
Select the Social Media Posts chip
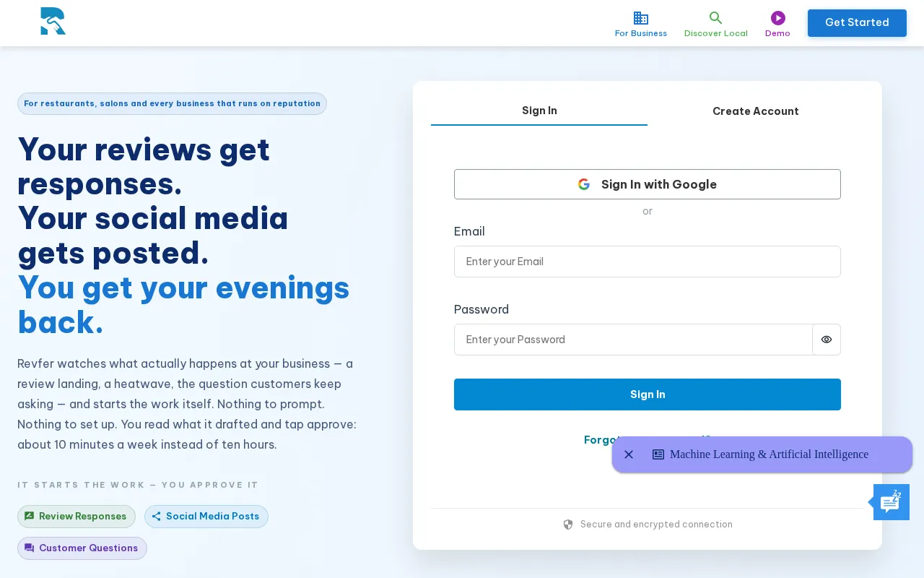click(x=206, y=517)
